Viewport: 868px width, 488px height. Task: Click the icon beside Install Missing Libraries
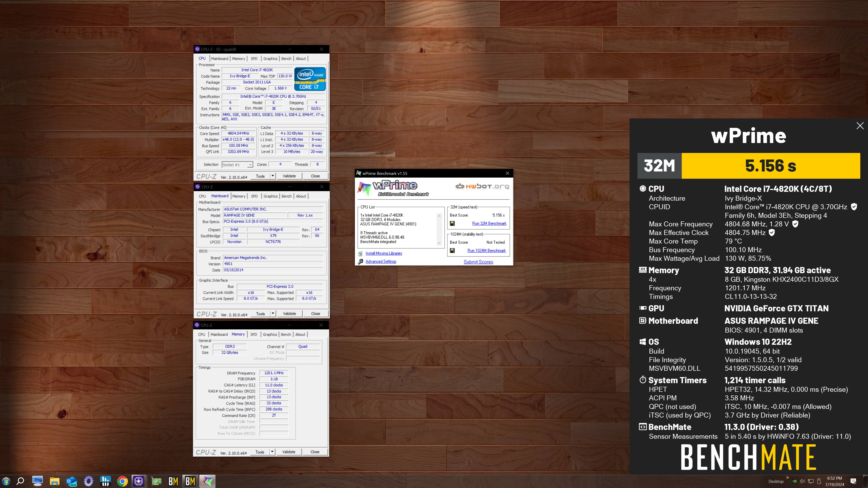tap(360, 253)
